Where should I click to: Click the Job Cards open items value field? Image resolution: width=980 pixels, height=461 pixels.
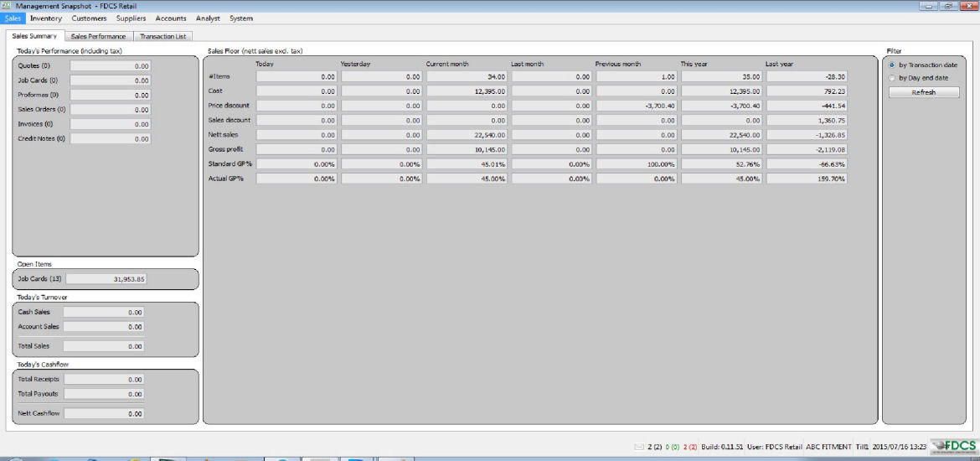click(x=106, y=279)
